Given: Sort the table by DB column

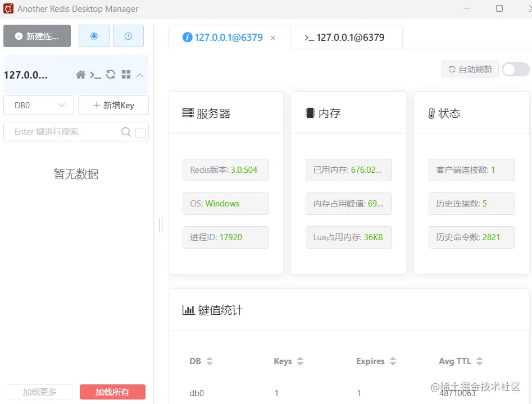Looking at the screenshot, I should tap(210, 361).
